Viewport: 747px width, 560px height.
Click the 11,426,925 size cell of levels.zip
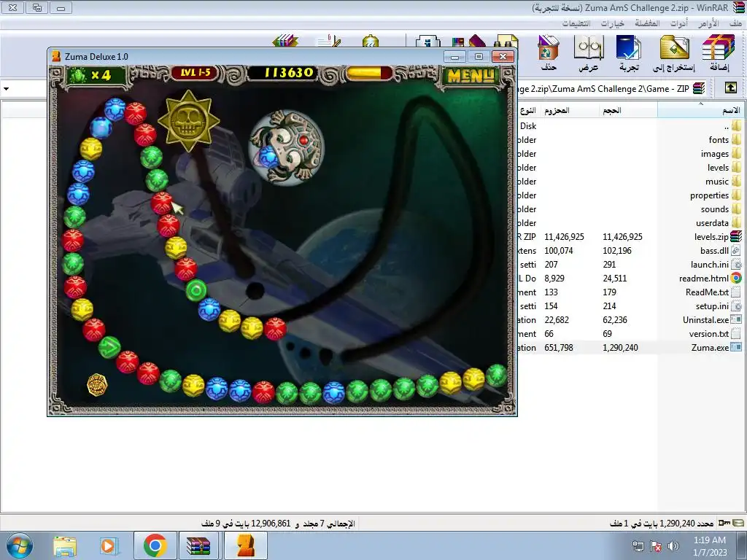[622, 237]
